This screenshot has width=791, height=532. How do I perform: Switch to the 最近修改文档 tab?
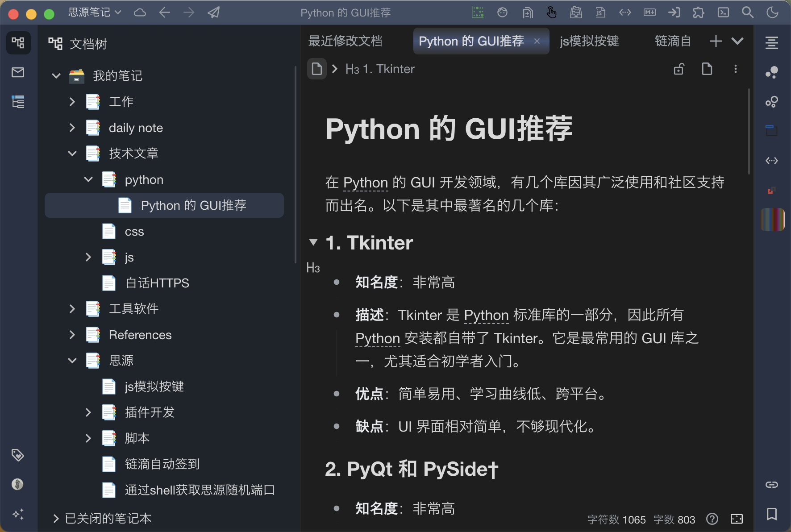tap(345, 41)
